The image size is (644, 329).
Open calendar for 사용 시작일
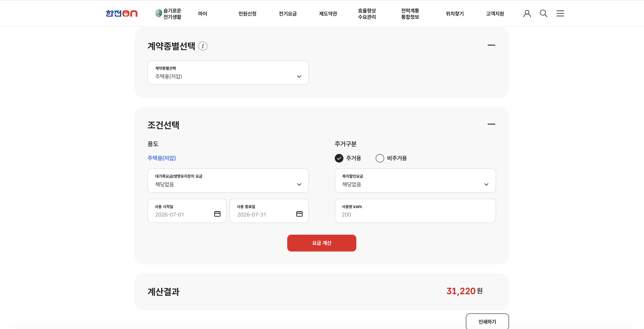pyautogui.click(x=217, y=214)
